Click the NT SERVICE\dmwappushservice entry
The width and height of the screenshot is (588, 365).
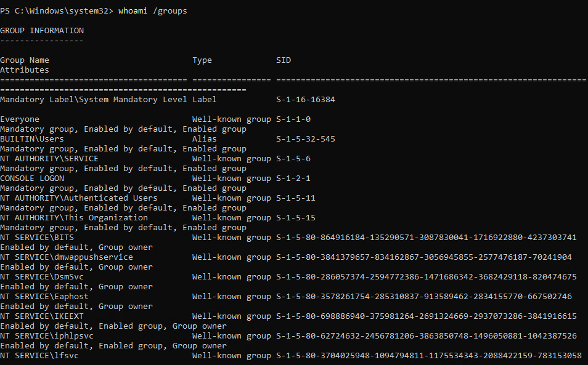tap(67, 257)
